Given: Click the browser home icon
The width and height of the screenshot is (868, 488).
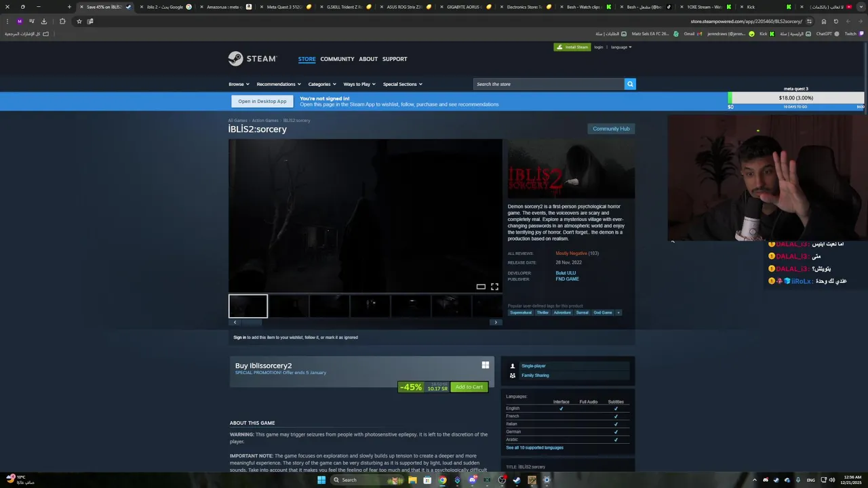Looking at the screenshot, I should (824, 21).
